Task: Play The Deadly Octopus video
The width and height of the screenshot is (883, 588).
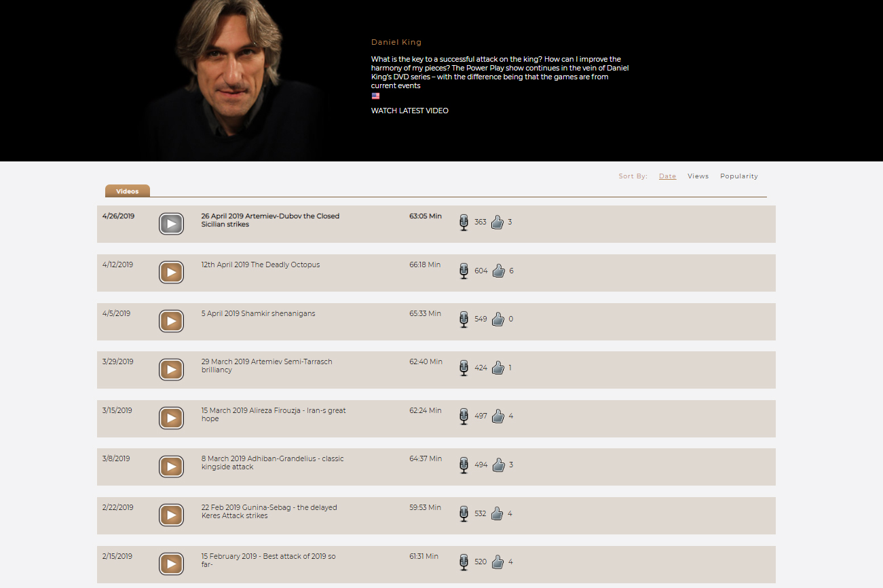Action: 171,273
